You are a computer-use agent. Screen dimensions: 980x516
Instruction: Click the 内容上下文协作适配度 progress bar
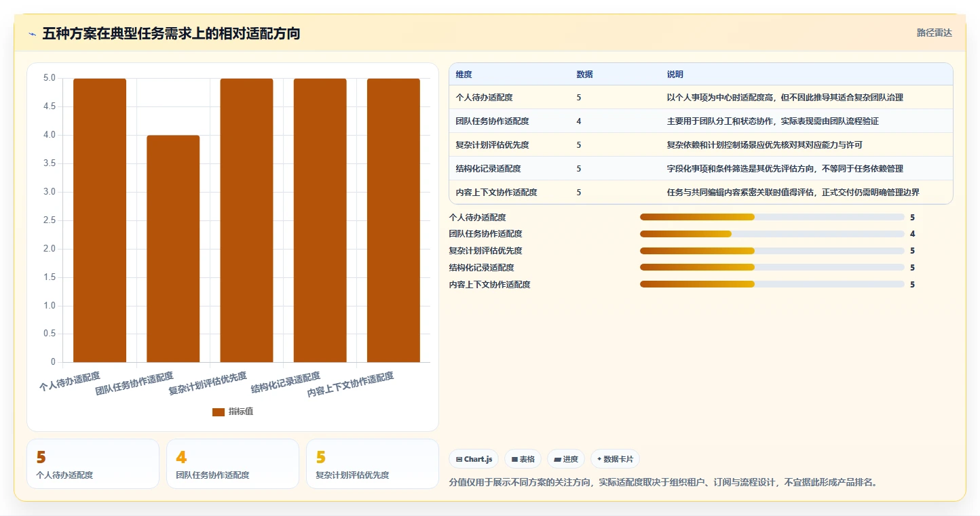(x=772, y=284)
